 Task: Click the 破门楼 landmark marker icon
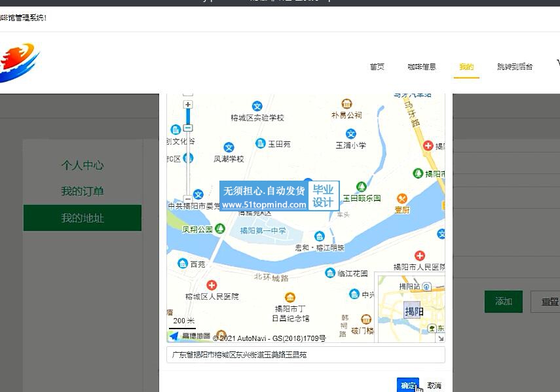(x=366, y=319)
